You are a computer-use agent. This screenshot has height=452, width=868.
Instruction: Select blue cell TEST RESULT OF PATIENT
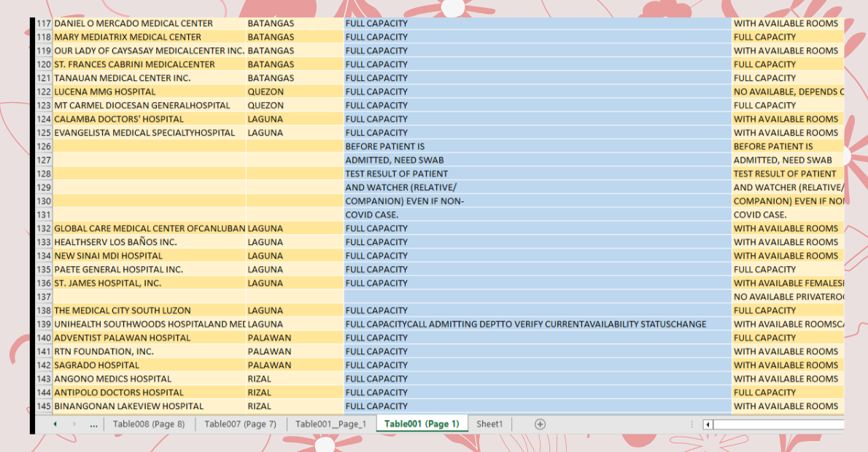click(x=538, y=174)
